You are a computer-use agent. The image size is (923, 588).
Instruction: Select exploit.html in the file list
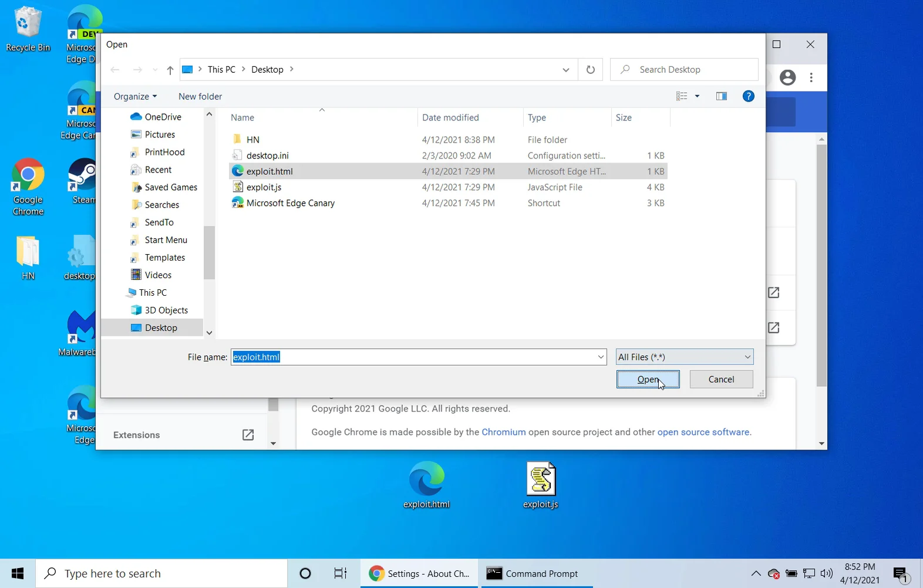coord(449,171)
